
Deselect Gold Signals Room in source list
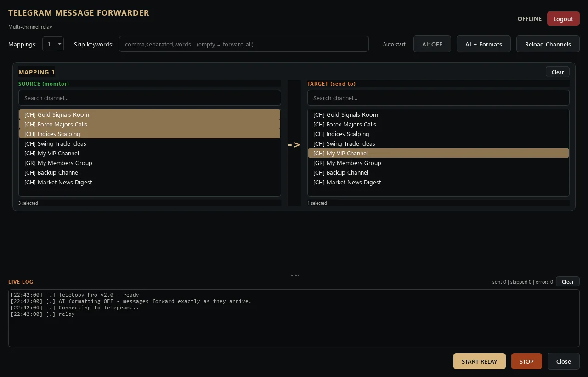pos(149,114)
